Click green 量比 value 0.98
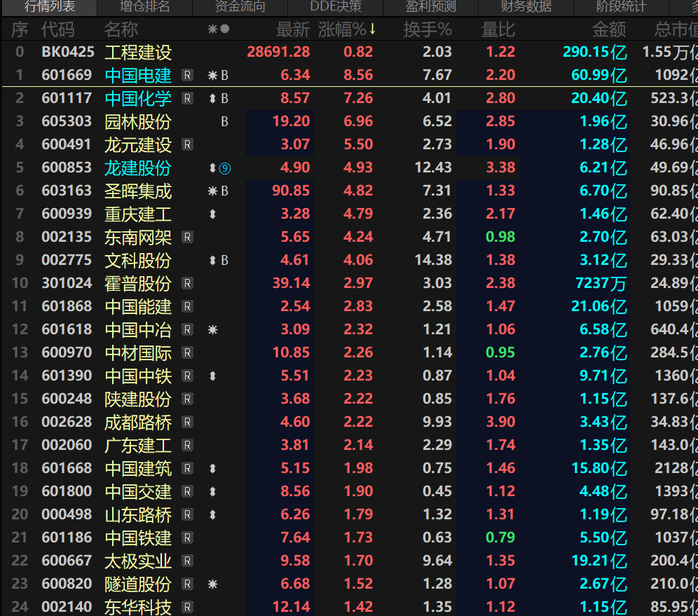 point(500,237)
